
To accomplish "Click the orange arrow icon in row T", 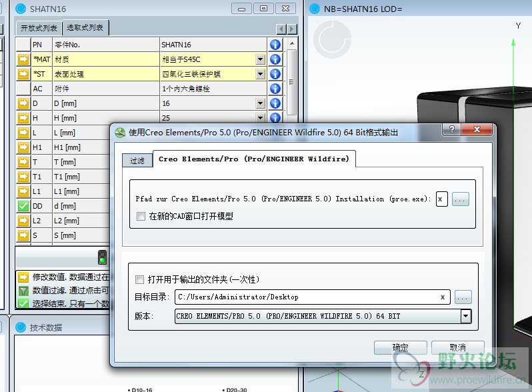I will (x=23, y=162).
